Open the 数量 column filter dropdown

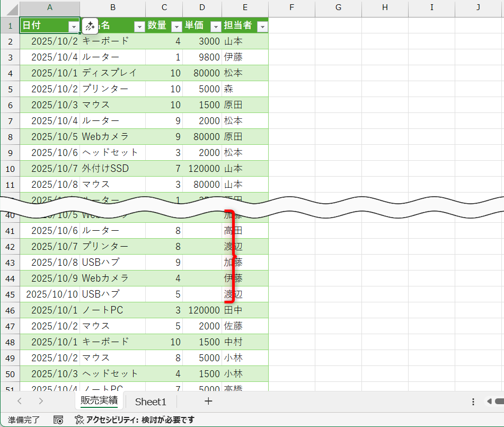176,27
